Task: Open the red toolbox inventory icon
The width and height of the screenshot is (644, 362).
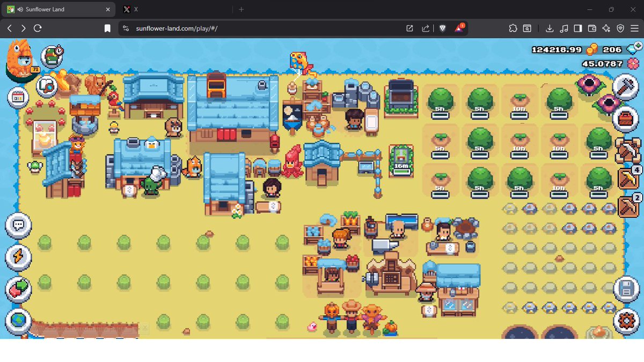Action: [625, 118]
